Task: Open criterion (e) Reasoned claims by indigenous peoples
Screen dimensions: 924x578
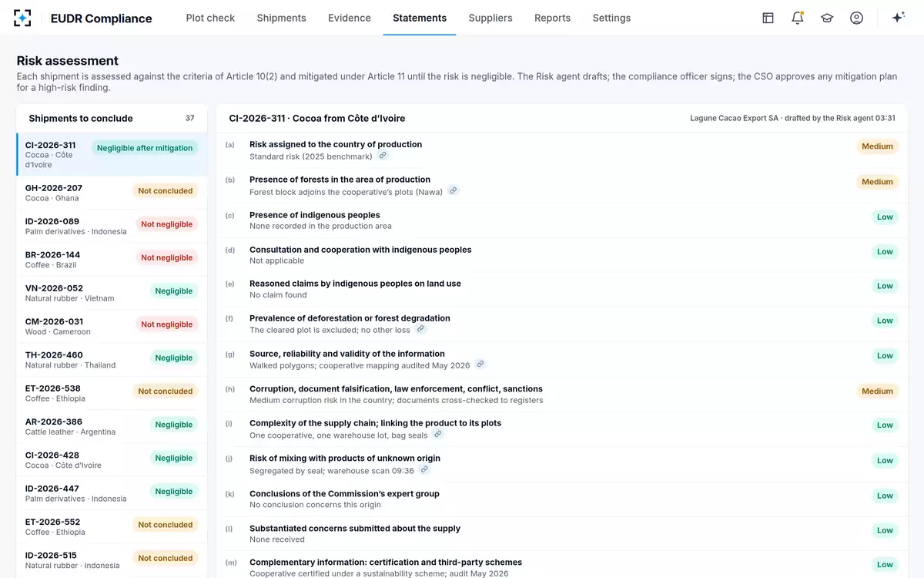Action: [x=562, y=289]
